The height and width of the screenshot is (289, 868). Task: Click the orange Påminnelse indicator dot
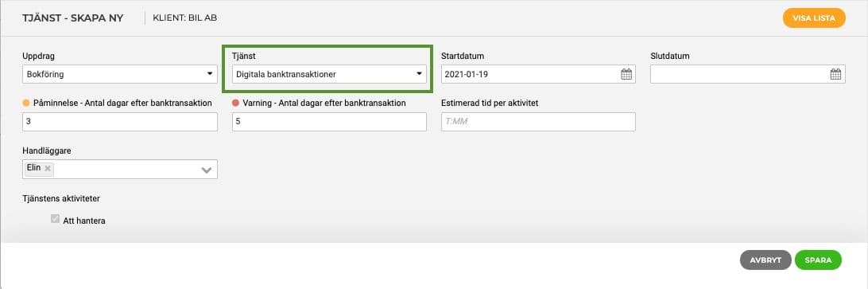(x=26, y=103)
